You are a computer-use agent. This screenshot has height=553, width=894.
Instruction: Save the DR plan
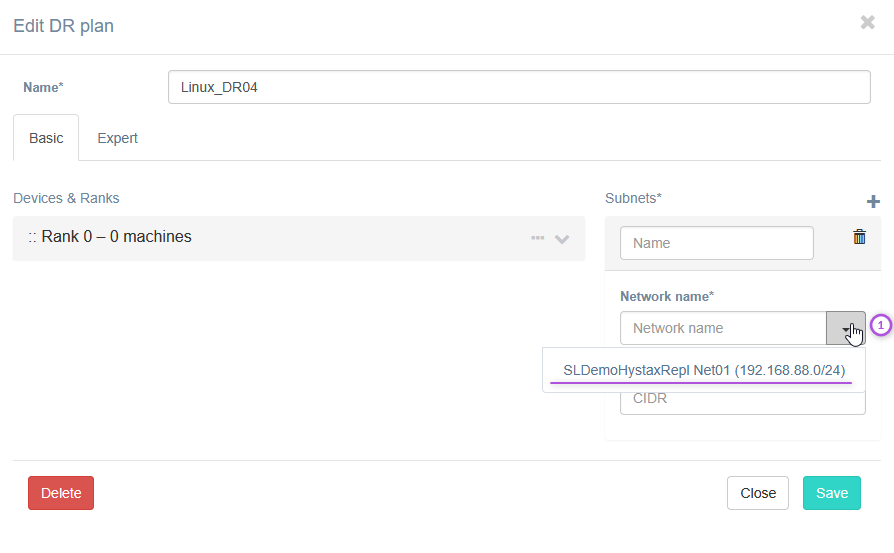point(831,493)
